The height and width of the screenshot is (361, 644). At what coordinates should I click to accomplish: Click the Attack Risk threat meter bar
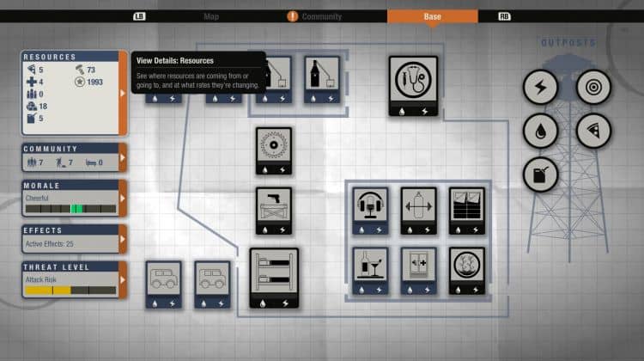point(70,291)
